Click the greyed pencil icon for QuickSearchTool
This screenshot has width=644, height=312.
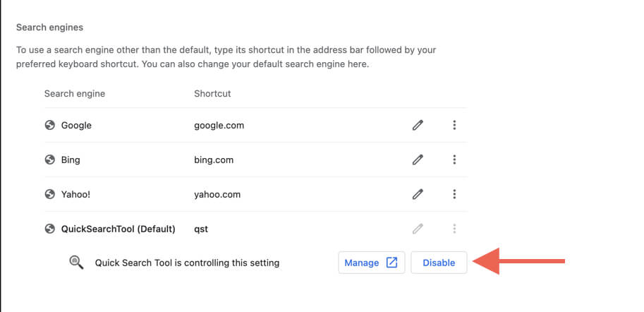click(x=418, y=229)
